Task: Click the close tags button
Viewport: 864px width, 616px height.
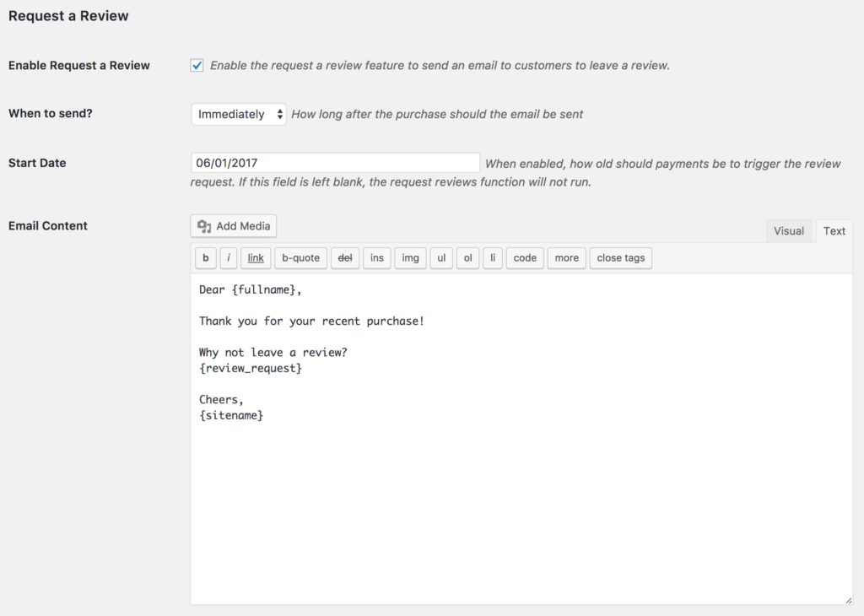Action: (621, 258)
